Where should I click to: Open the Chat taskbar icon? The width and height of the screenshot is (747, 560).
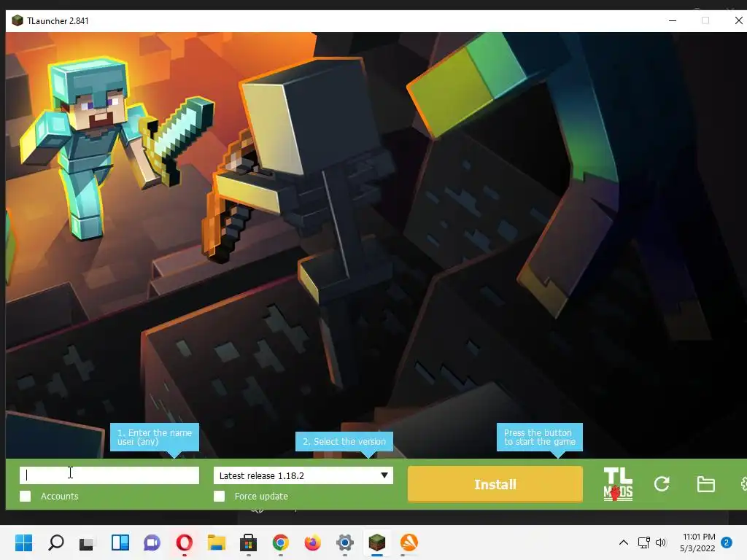click(152, 542)
